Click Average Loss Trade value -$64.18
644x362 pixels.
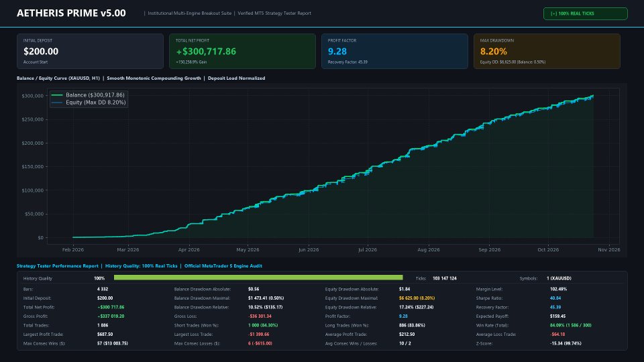tap(557, 334)
